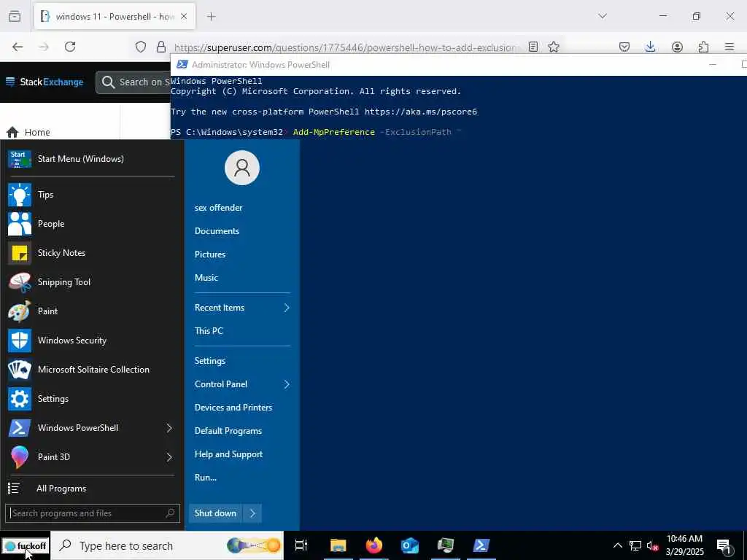This screenshot has height=560, width=747.
Task: Open Run... dialog from Start menu
Action: point(206,478)
